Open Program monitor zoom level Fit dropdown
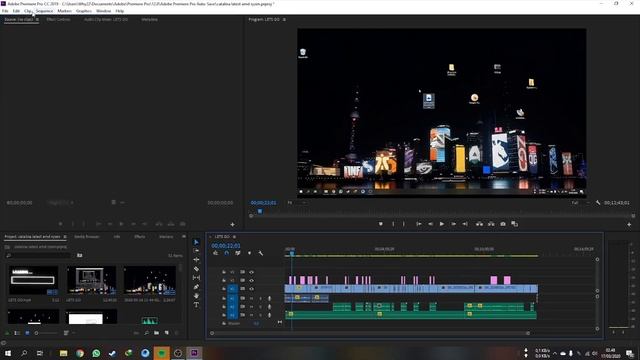 [297, 202]
